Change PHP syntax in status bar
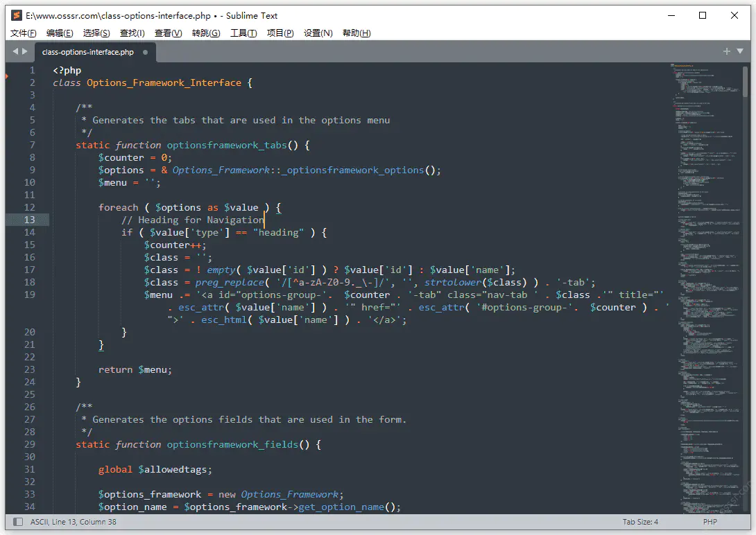This screenshot has width=756, height=535. click(x=710, y=522)
